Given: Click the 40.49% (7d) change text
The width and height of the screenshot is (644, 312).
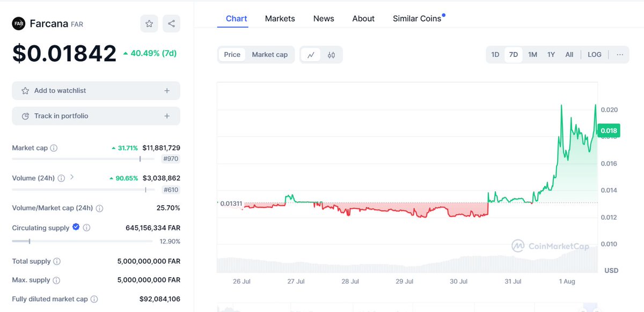Looking at the screenshot, I should (150, 53).
